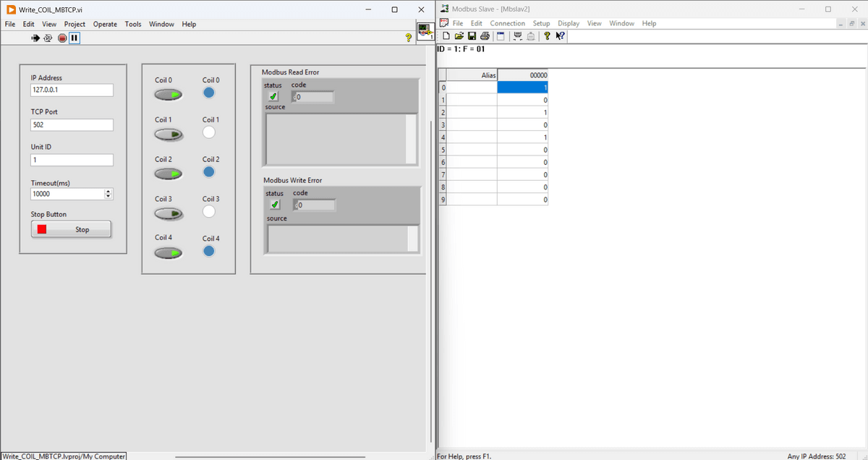Click the ID = 1: F = 01 label

(x=461, y=49)
